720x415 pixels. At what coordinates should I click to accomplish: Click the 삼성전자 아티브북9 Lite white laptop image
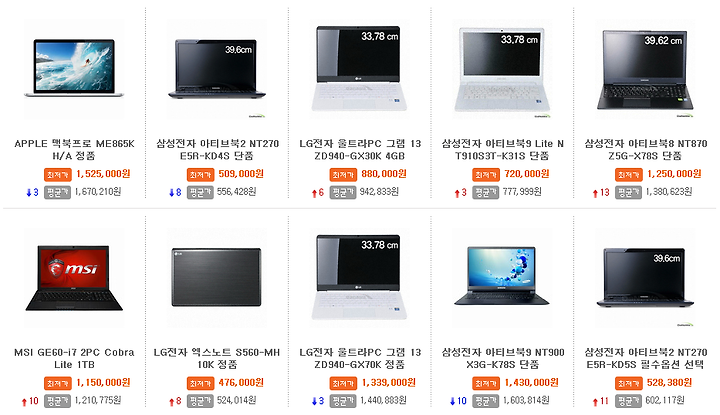(502, 69)
